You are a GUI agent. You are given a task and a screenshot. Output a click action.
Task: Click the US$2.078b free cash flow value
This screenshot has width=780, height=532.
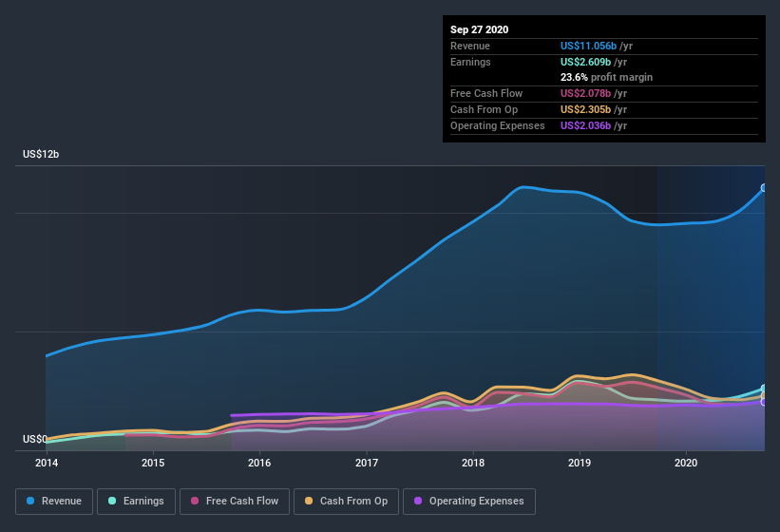click(x=585, y=93)
